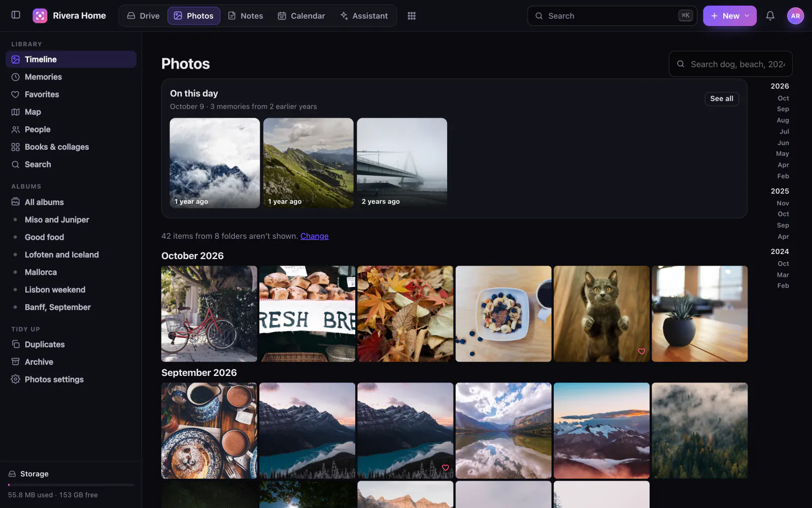Go to Favorites heart item

point(71,94)
